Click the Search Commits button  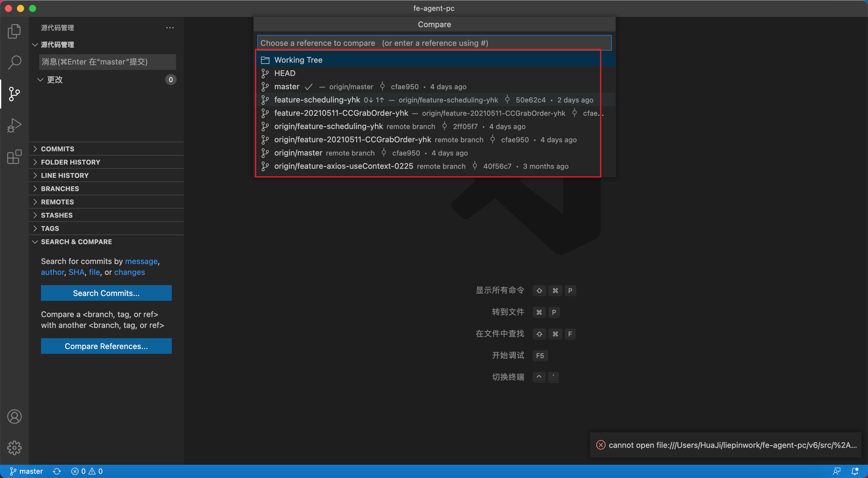[106, 293]
